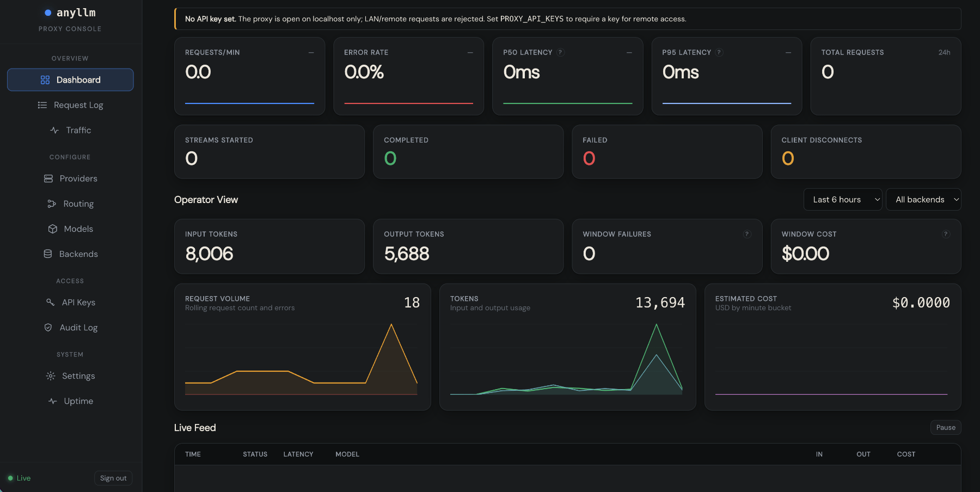980x492 pixels.
Task: Click the Error Rate metric card
Action: coord(408,76)
